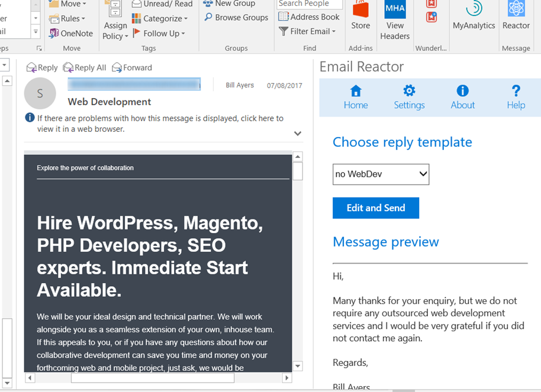Launch the Reactor add-in
The height and width of the screenshot is (392, 541).
tap(516, 15)
